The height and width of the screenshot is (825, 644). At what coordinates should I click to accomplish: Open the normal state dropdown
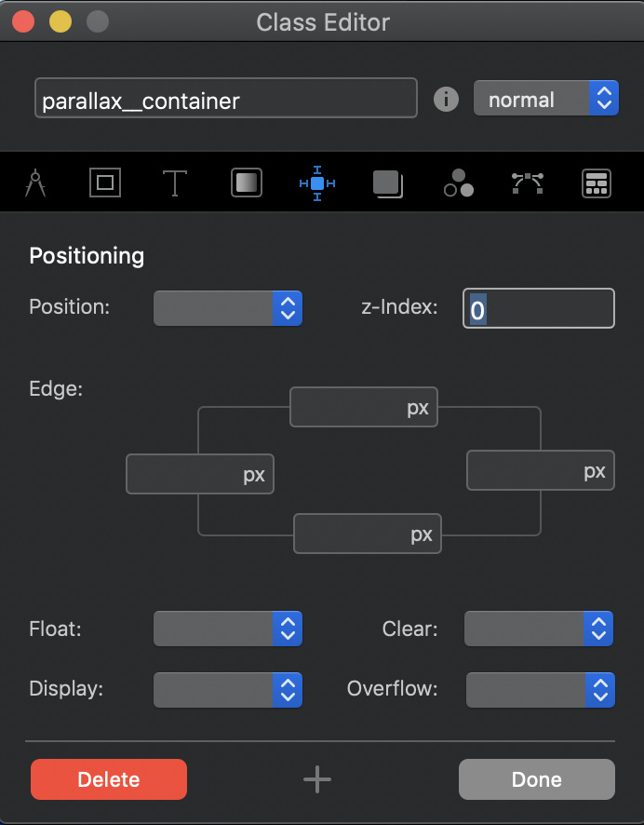(x=545, y=99)
